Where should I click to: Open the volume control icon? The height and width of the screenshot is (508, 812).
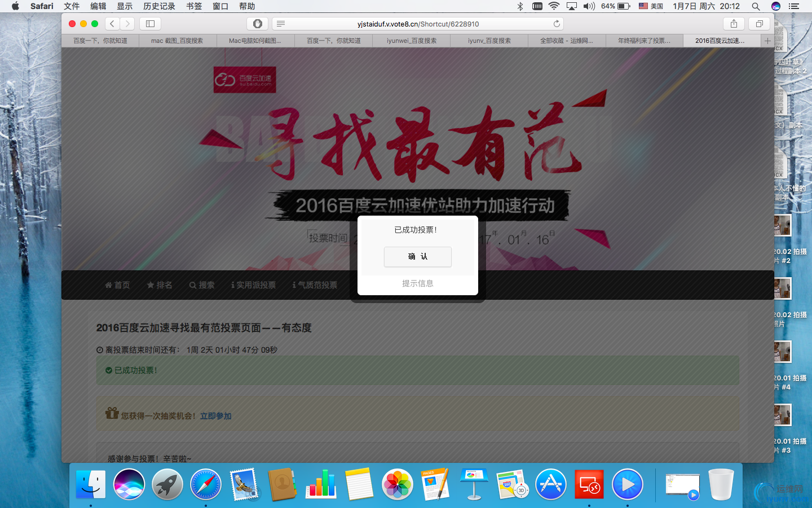click(x=589, y=6)
